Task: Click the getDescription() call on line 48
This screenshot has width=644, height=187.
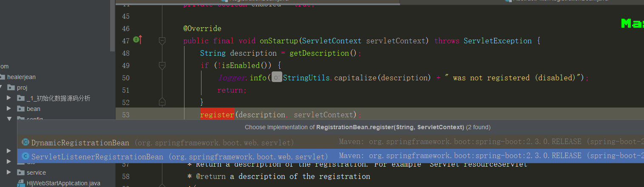Action: (x=325, y=53)
